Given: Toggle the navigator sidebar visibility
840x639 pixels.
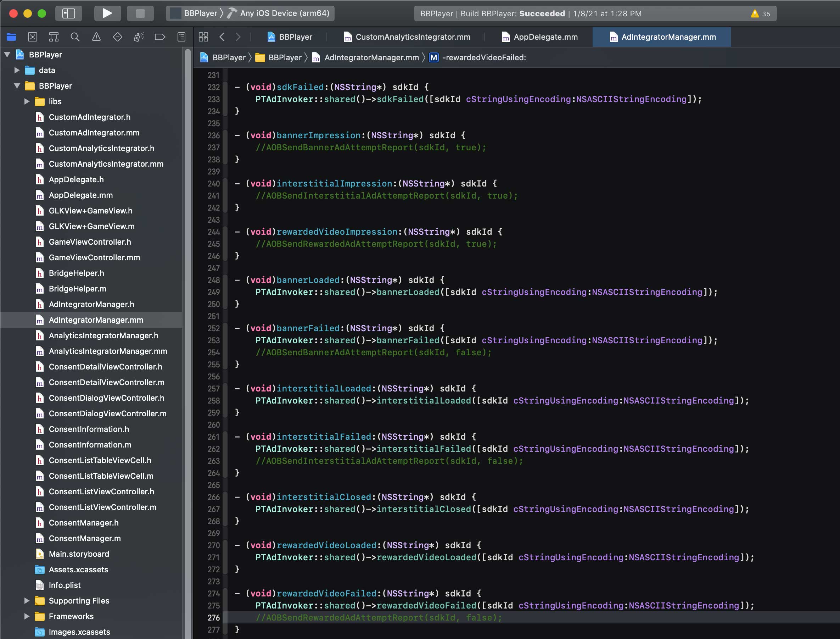Looking at the screenshot, I should point(69,13).
